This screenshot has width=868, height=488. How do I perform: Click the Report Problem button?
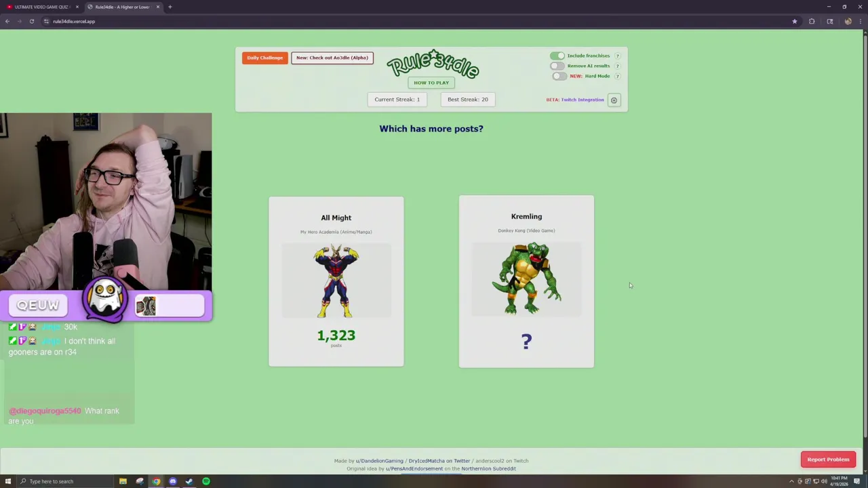(x=828, y=460)
